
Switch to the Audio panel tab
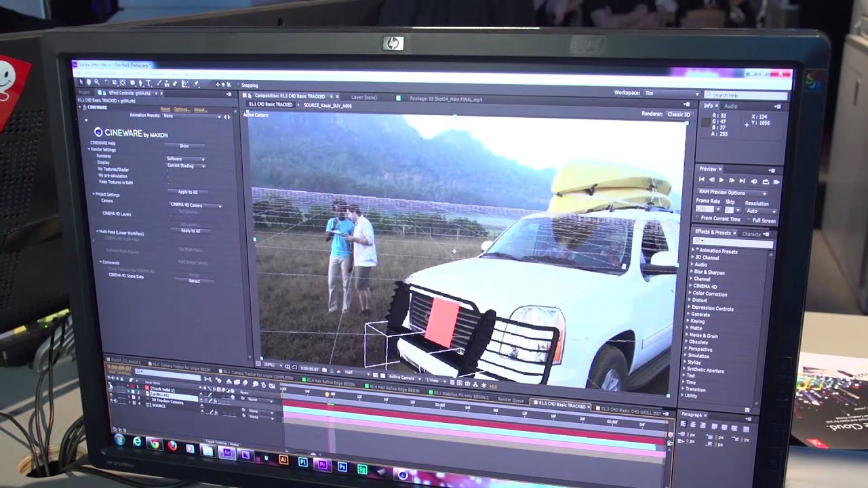coord(731,106)
